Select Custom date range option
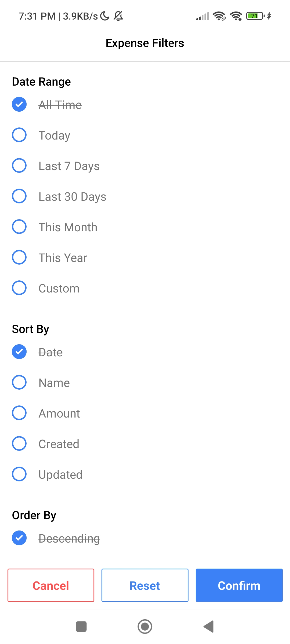 (x=19, y=288)
